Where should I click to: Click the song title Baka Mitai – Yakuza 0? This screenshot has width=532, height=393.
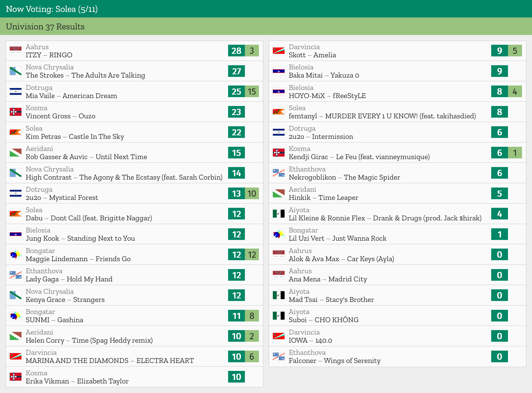[x=324, y=75]
